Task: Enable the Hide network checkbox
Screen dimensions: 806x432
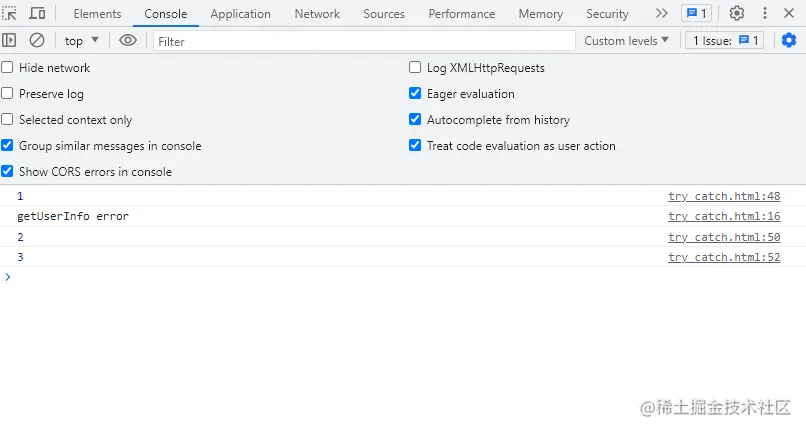Action: click(x=8, y=68)
